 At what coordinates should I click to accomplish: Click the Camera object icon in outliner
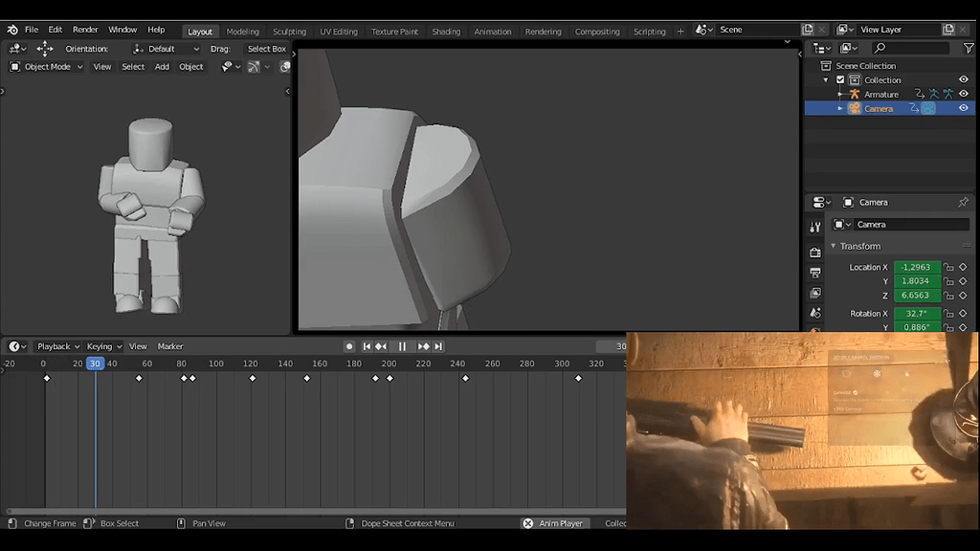tap(855, 109)
